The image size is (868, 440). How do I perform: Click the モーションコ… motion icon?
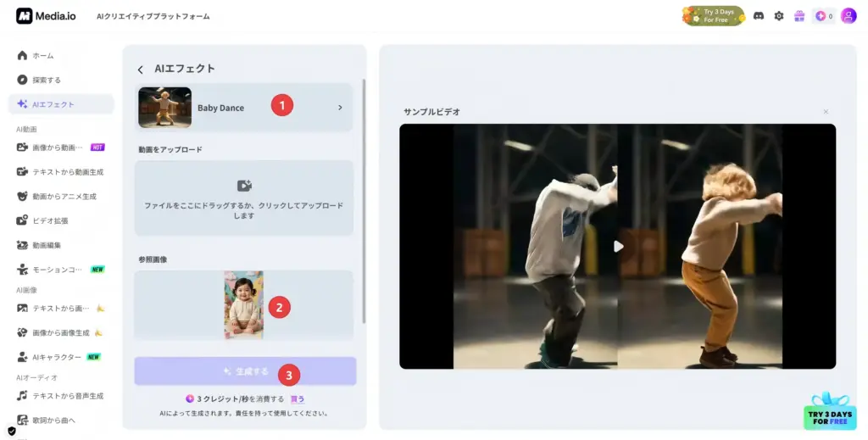(22, 270)
